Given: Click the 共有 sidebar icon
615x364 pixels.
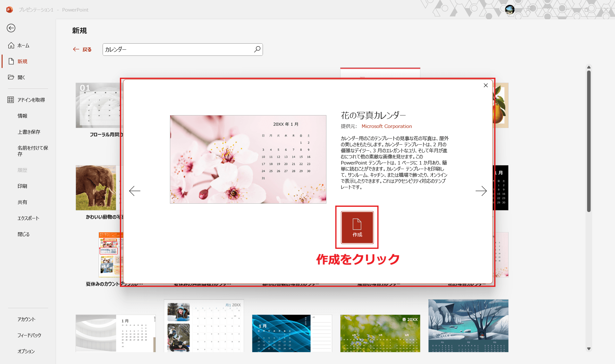Looking at the screenshot, I should pyautogui.click(x=22, y=202).
